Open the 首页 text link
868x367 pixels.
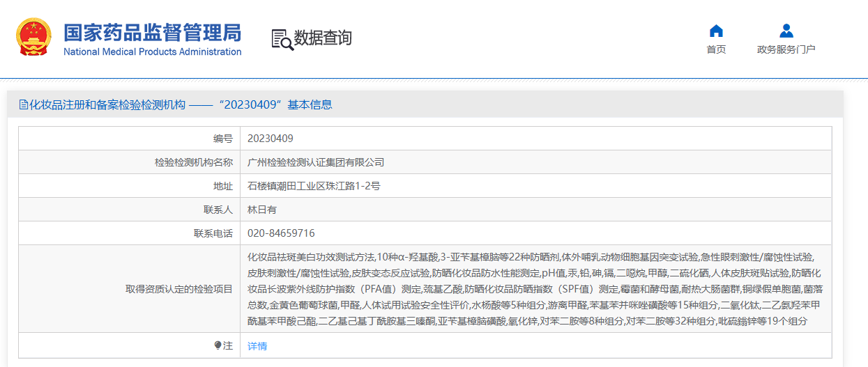pyautogui.click(x=716, y=49)
